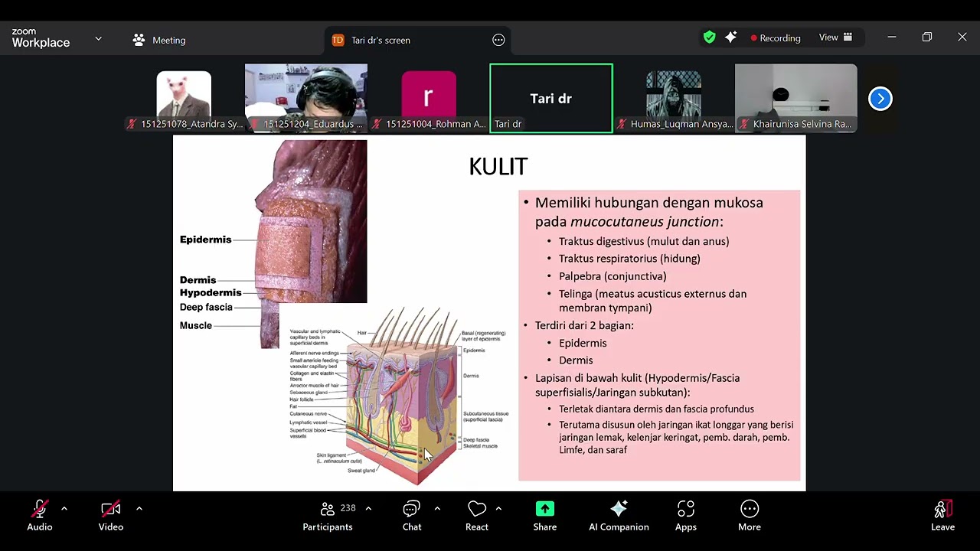Click the Zoom Workplace logo

click(41, 38)
